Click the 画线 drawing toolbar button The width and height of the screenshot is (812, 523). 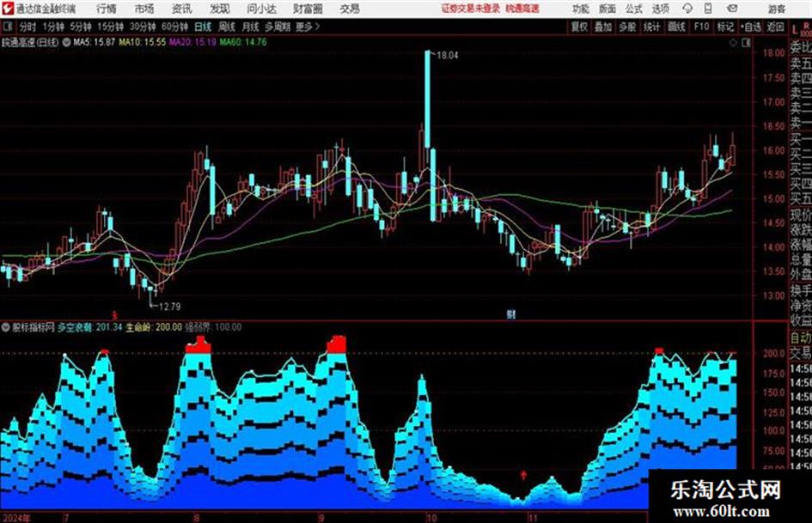point(676,27)
